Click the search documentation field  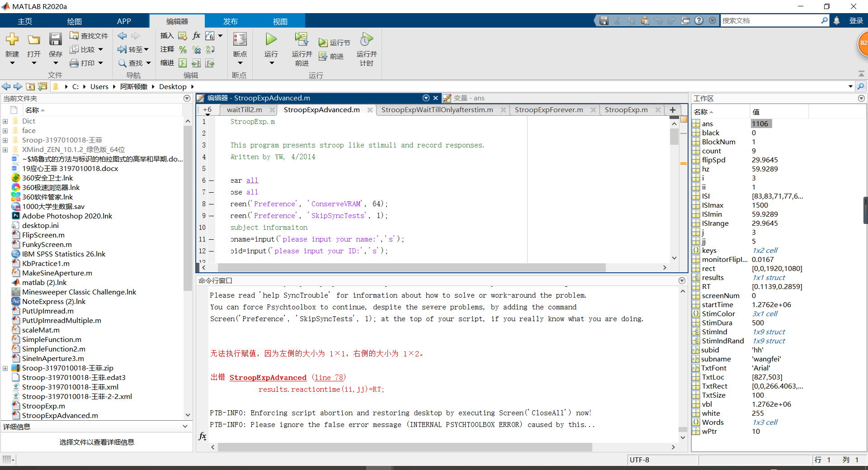pyautogui.click(x=770, y=20)
